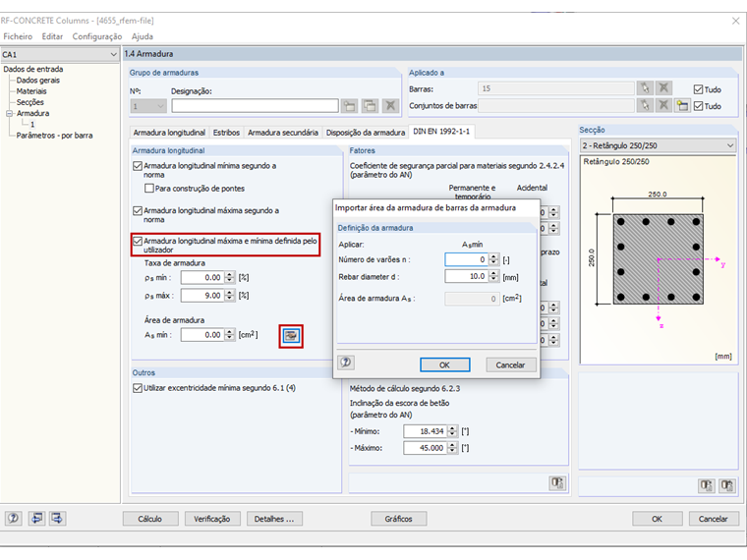Screen dimensions: 747x560
Task: Pick members graphically for the Barras field
Action: [x=645, y=88]
